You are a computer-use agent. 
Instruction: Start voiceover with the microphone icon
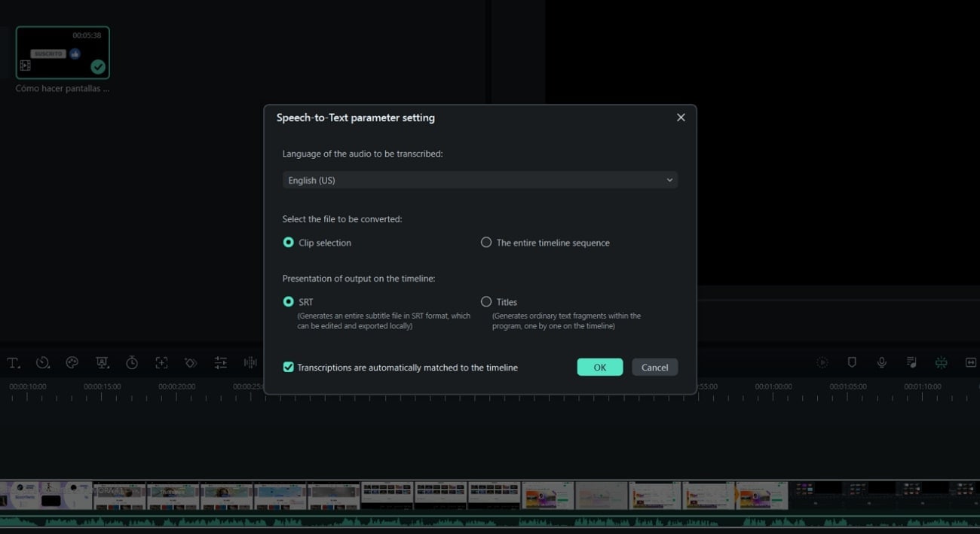881,362
